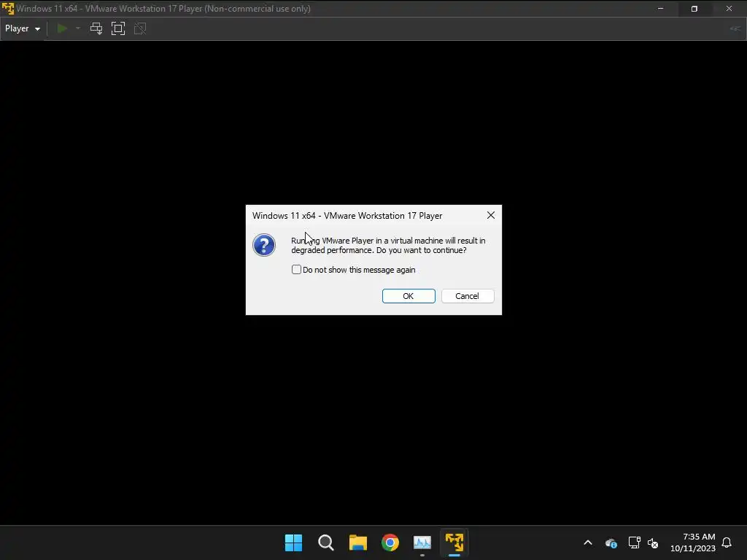747x560 pixels.
Task: Enter full screen mode via toolbar icon
Action: pos(118,28)
